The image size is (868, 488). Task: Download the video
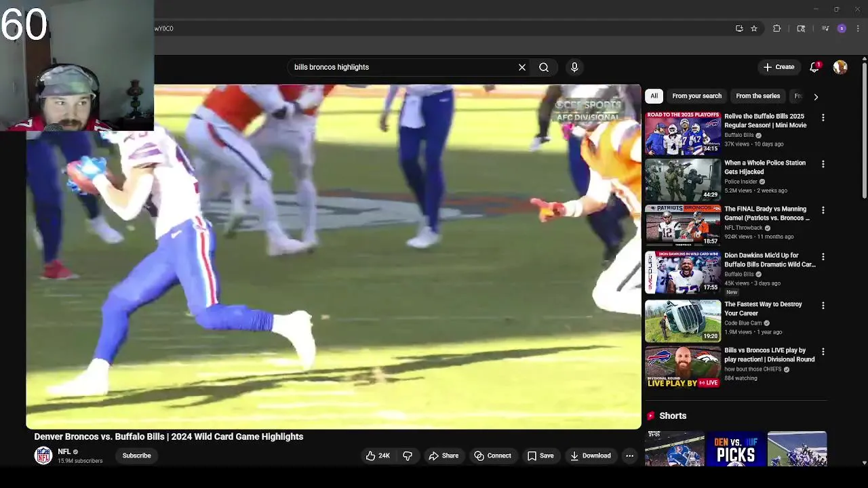591,455
